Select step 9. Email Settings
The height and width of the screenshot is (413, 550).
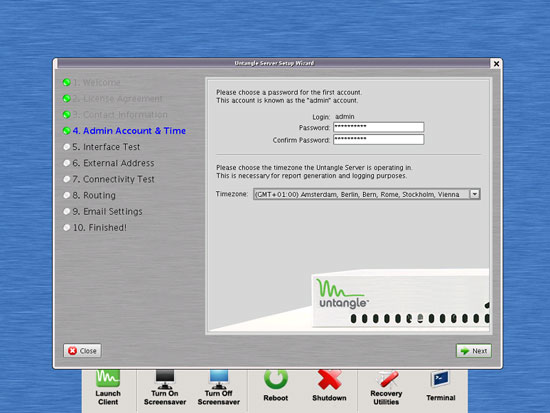(107, 212)
